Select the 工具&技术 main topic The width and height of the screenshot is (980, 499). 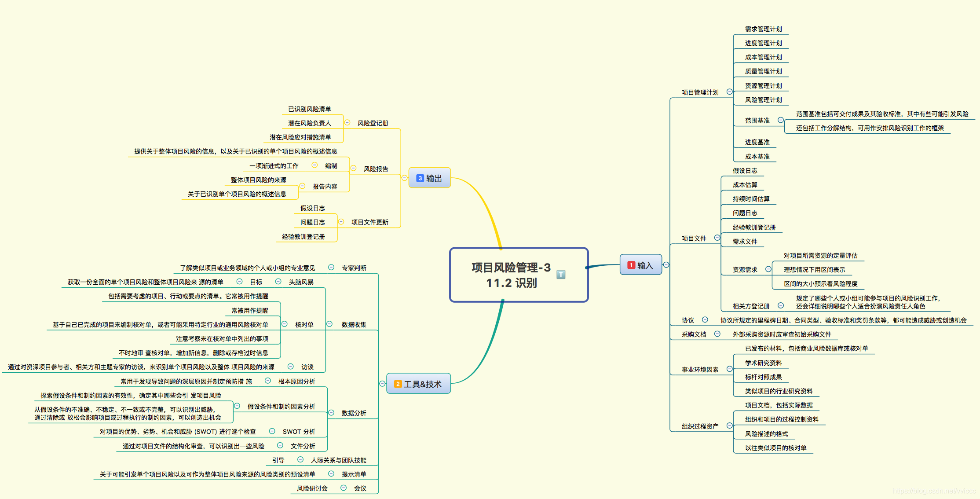tap(418, 384)
